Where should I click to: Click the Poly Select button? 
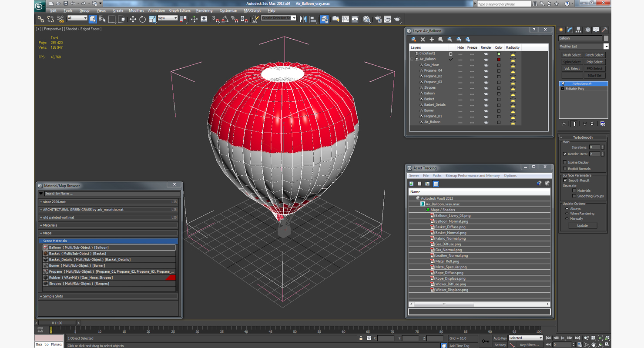click(594, 62)
